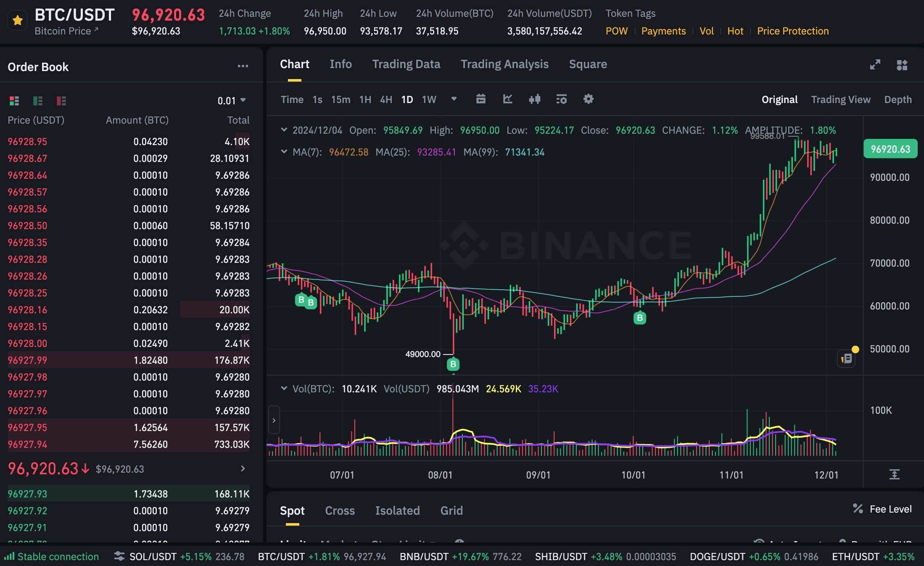Open the 0.01 price precision dropdown
This screenshot has height=566, width=924.
pyautogui.click(x=232, y=101)
